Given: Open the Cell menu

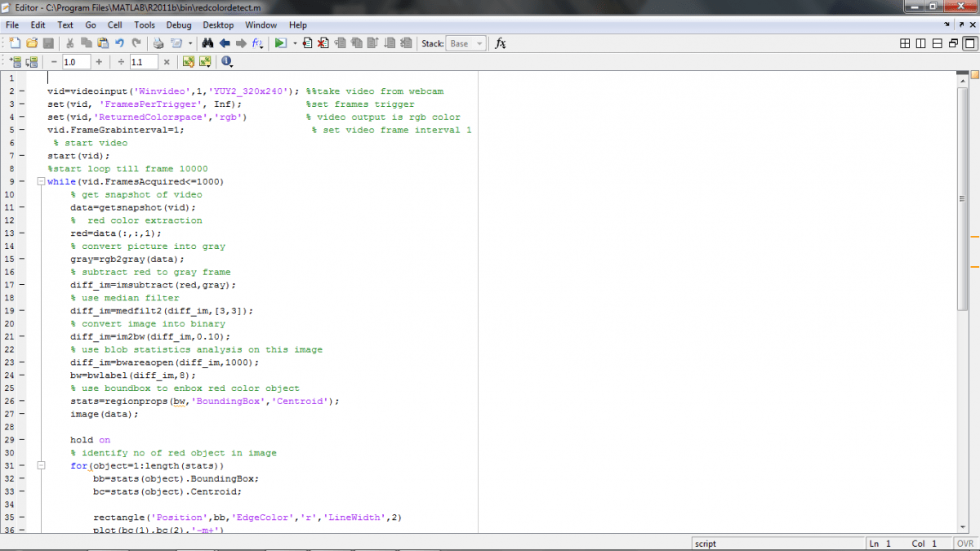Looking at the screenshot, I should tap(114, 24).
